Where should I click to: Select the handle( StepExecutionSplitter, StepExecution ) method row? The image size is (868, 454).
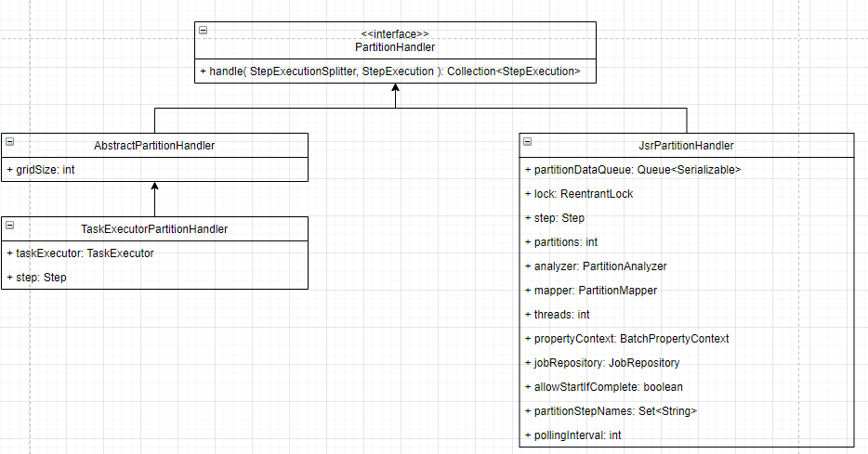(x=395, y=71)
